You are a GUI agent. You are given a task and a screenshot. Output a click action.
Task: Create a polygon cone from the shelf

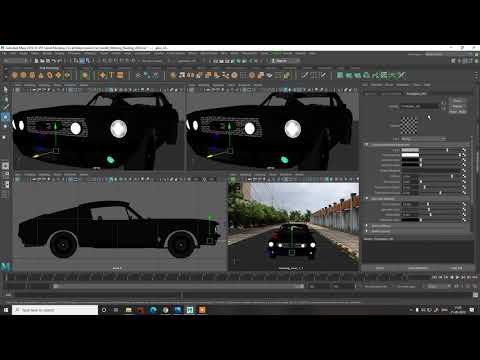coord(41,75)
